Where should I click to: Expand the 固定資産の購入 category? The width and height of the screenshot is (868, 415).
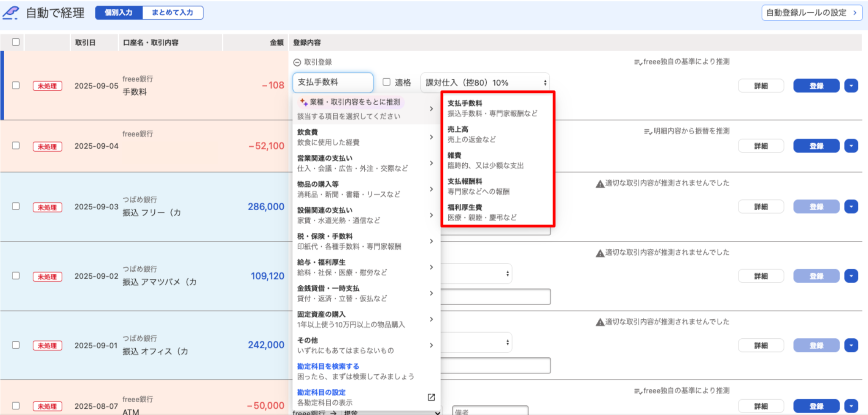coord(366,319)
